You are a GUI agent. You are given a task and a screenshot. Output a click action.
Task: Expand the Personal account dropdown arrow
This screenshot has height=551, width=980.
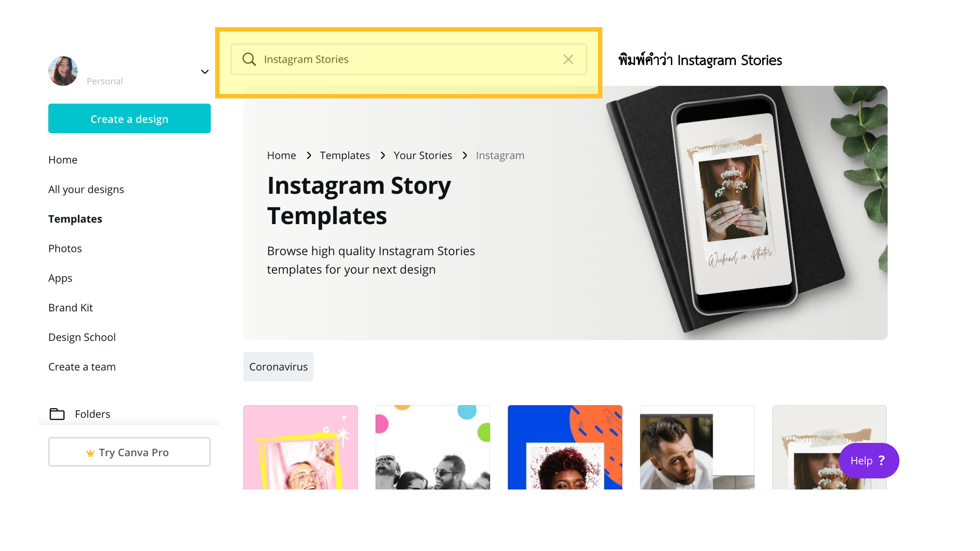[205, 72]
